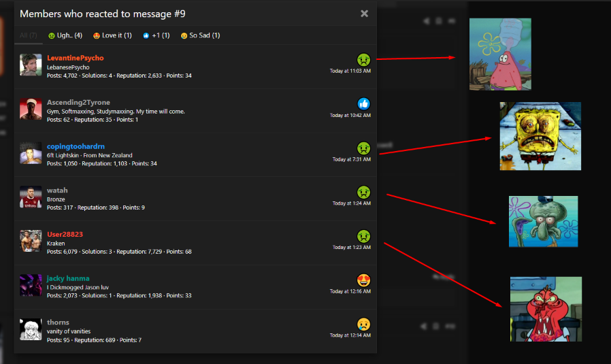Image resolution: width=611 pixels, height=364 pixels.
Task: Click Ugh reaction icon on User28823's row
Action: coord(363,236)
